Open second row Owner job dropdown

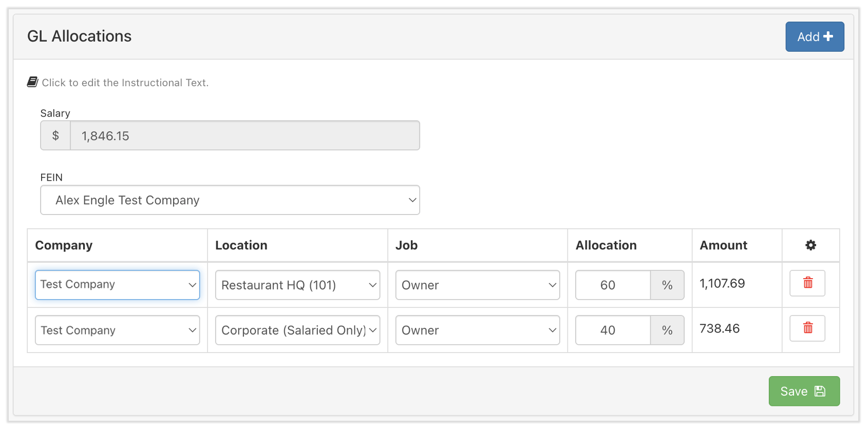[478, 330]
